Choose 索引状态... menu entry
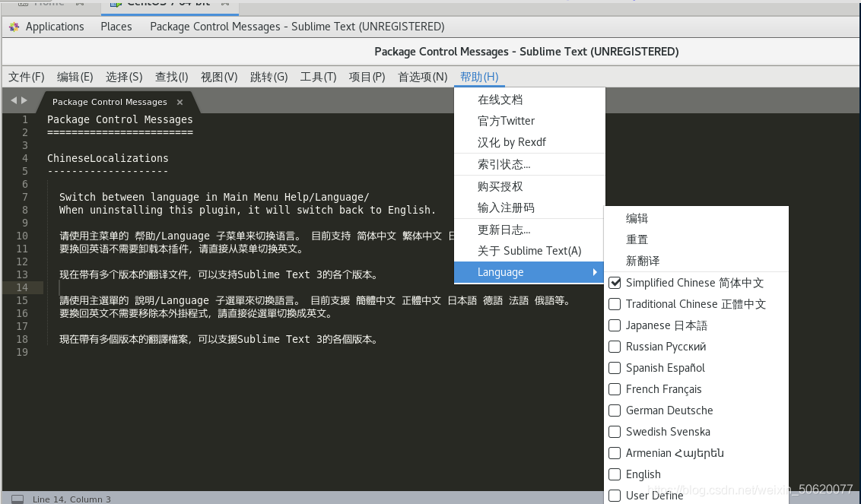Image resolution: width=861 pixels, height=504 pixels. 529,164
